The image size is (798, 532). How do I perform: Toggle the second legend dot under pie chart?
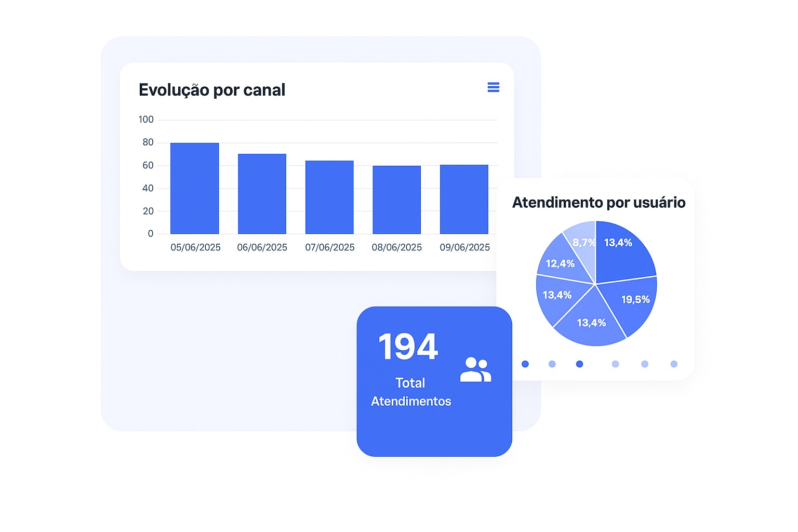(x=552, y=364)
